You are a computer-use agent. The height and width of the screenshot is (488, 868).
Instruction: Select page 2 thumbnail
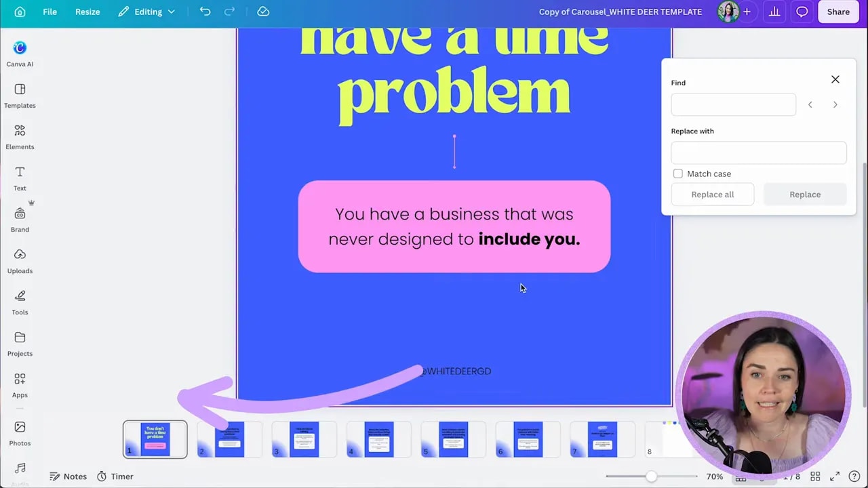click(229, 439)
